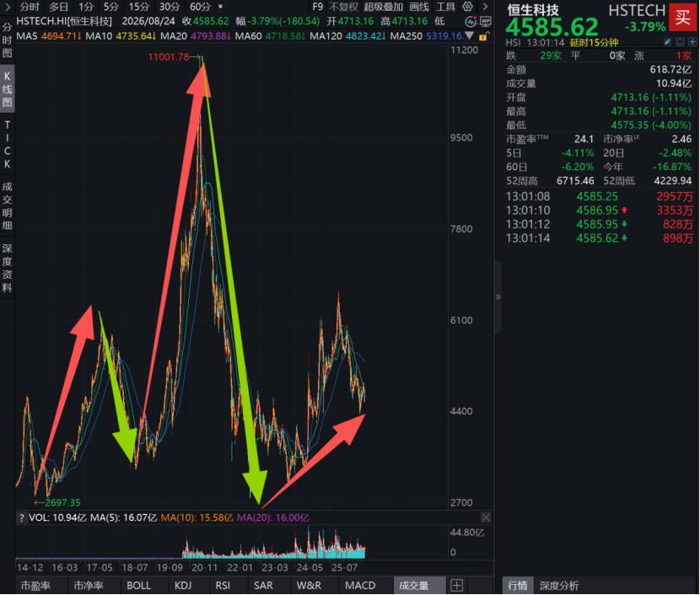Switch indicator to 市净率
This screenshot has height=595, width=700.
click(89, 585)
